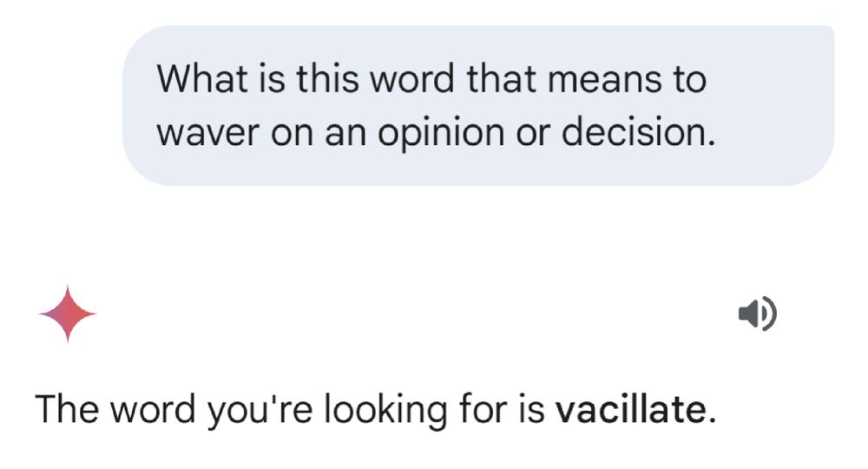
Task: Click the Gemini sparkle logo
Action: tap(68, 314)
